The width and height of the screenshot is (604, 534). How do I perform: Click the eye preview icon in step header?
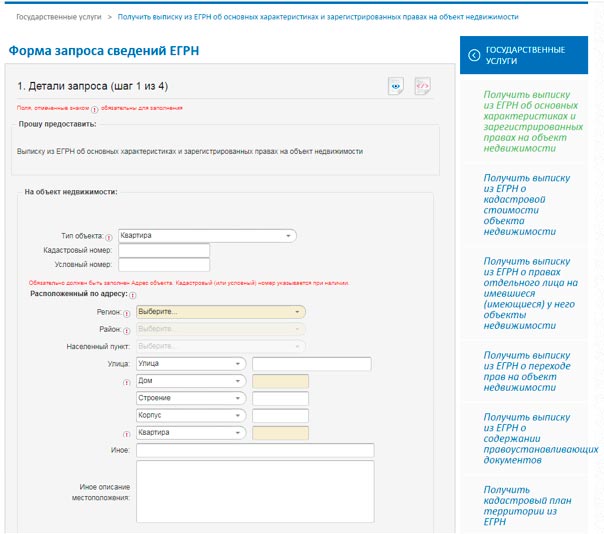pyautogui.click(x=396, y=86)
